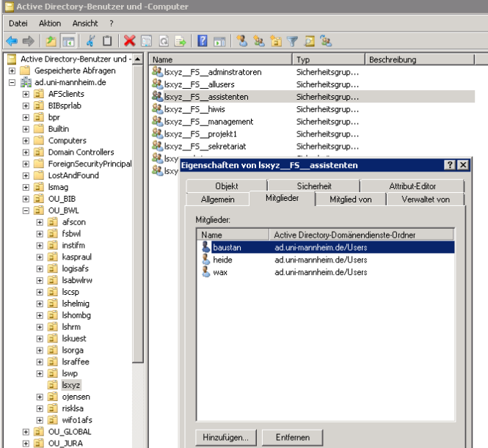Click the gray Forward arrow in toolbar
This screenshot has width=488, height=448.
(29, 41)
